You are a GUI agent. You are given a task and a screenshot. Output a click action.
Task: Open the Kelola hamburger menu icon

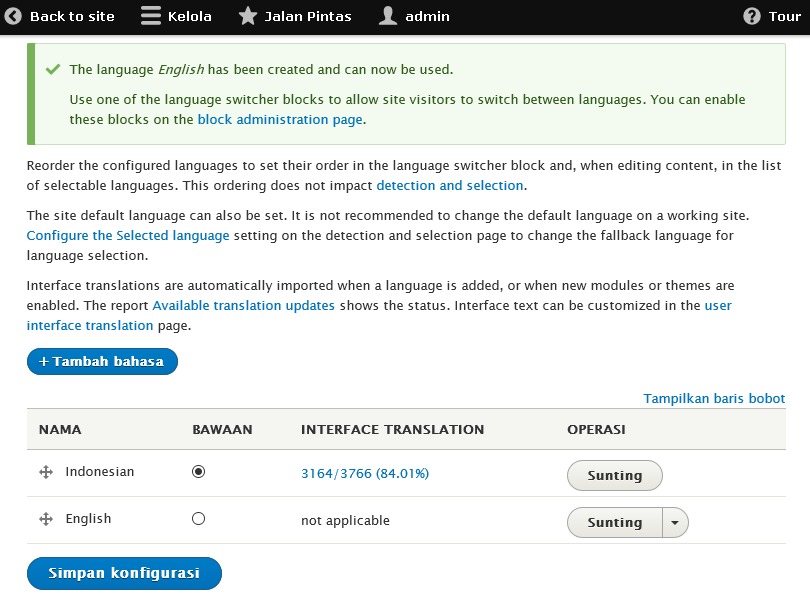point(150,16)
